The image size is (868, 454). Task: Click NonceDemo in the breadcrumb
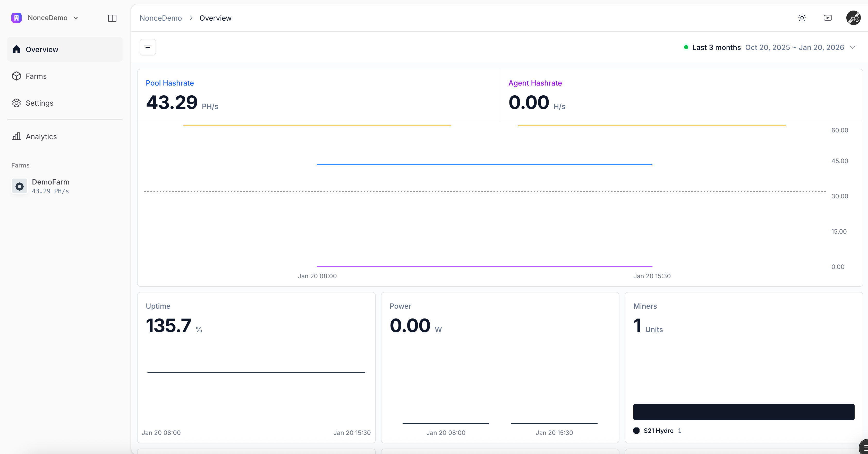(x=161, y=18)
